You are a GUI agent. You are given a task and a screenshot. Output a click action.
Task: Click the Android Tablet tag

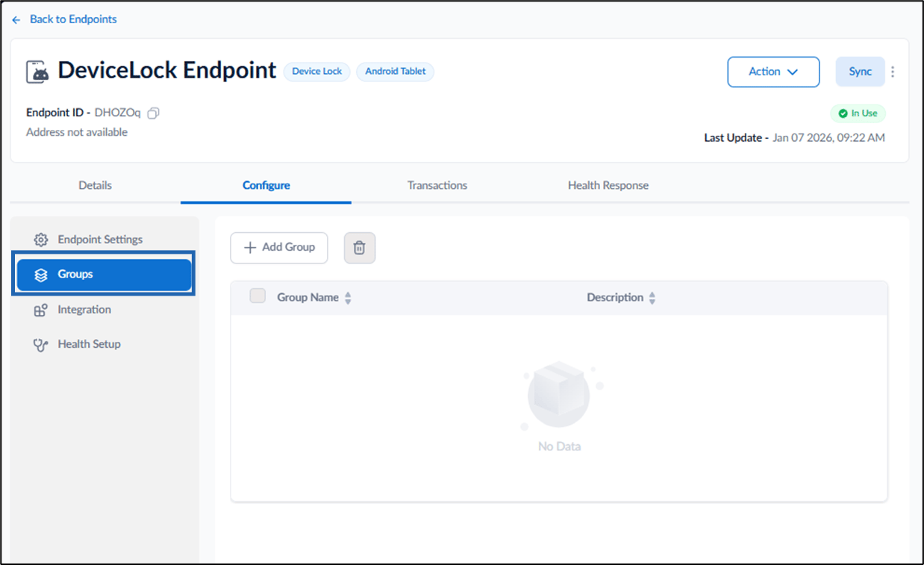396,72
